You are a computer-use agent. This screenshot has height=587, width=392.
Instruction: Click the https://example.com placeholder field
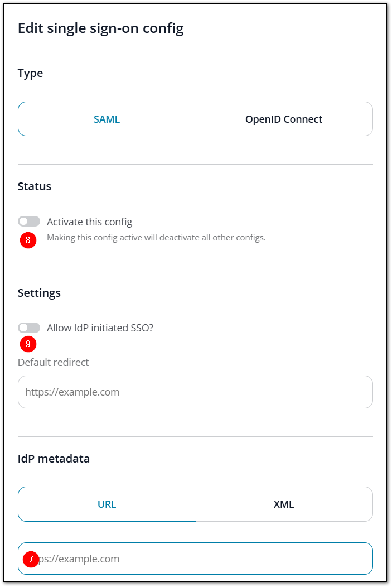click(x=195, y=392)
